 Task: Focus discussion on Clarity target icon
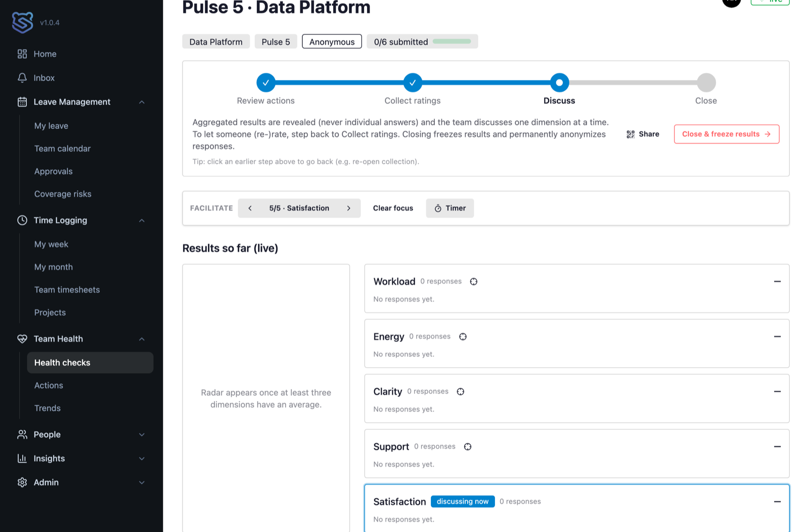click(461, 392)
